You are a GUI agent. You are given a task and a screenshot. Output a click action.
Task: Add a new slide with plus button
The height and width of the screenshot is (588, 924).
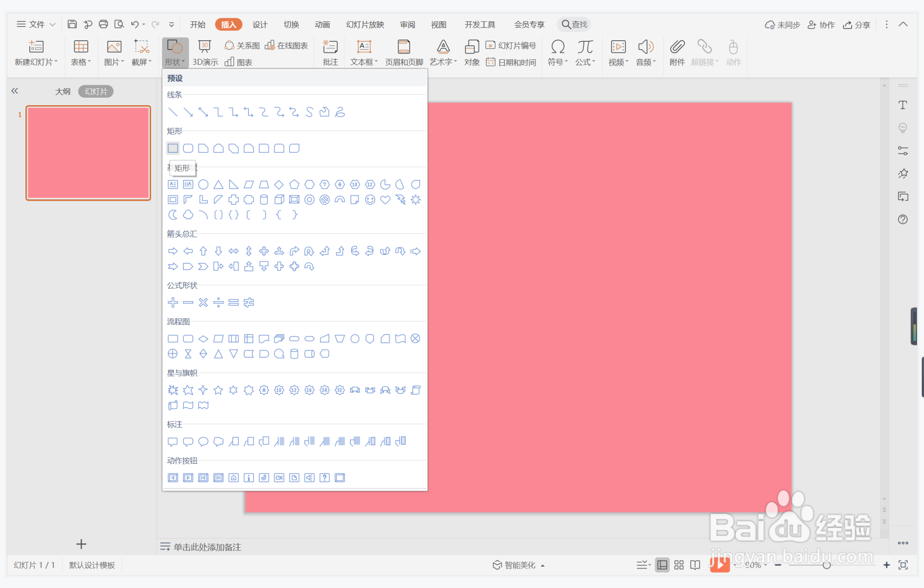click(x=81, y=544)
